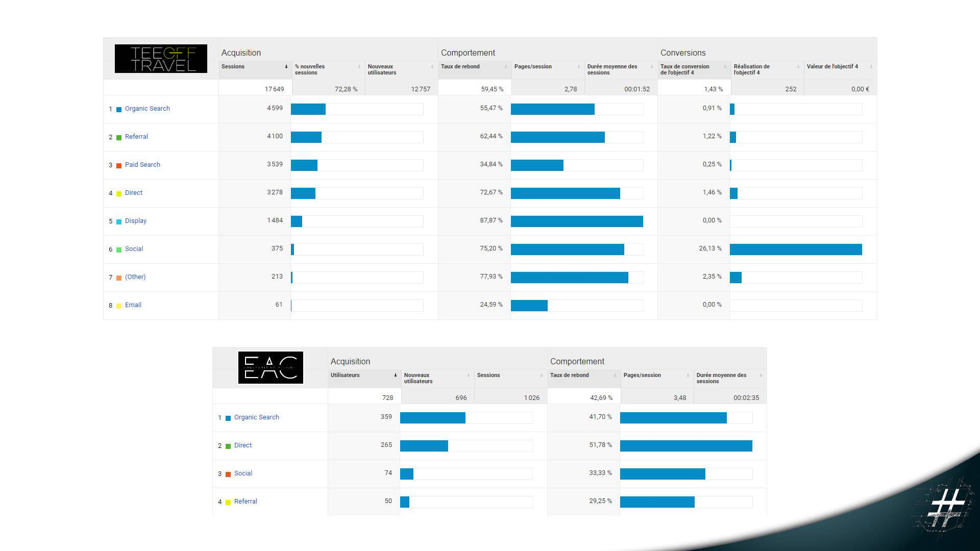Screen dimensions: 980x551
Task: Click the Social conversion rate bar
Action: click(796, 249)
